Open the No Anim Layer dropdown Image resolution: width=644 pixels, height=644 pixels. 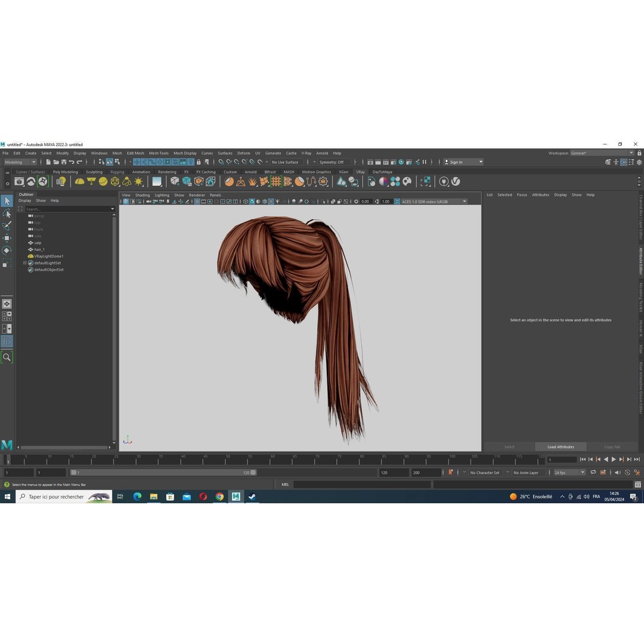528,473
